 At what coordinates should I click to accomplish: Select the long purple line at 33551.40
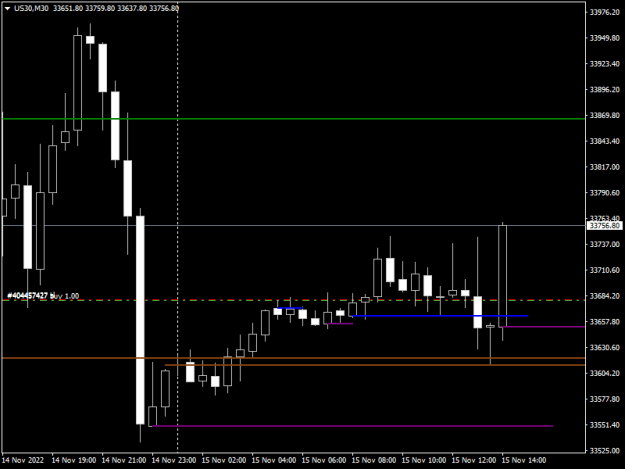(x=352, y=426)
